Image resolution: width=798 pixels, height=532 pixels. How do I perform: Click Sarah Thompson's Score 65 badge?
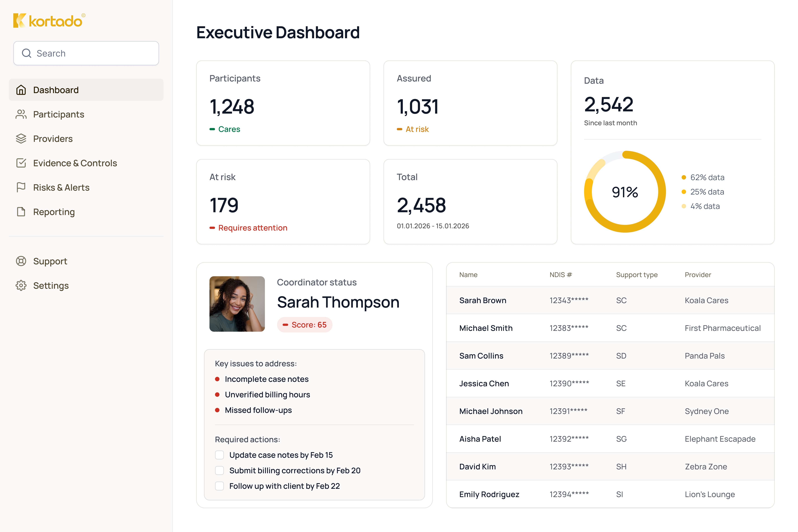click(304, 325)
